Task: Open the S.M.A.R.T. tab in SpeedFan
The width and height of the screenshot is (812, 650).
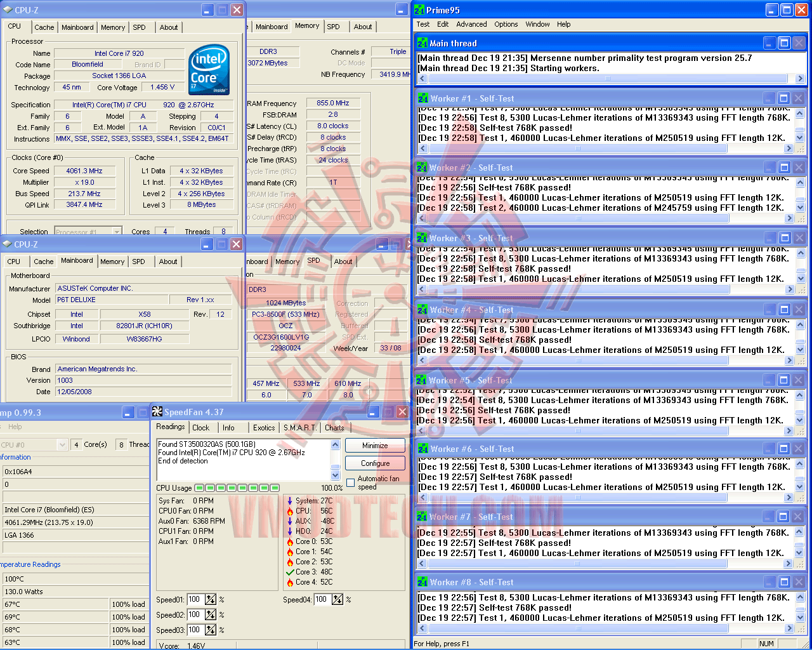Action: point(300,428)
